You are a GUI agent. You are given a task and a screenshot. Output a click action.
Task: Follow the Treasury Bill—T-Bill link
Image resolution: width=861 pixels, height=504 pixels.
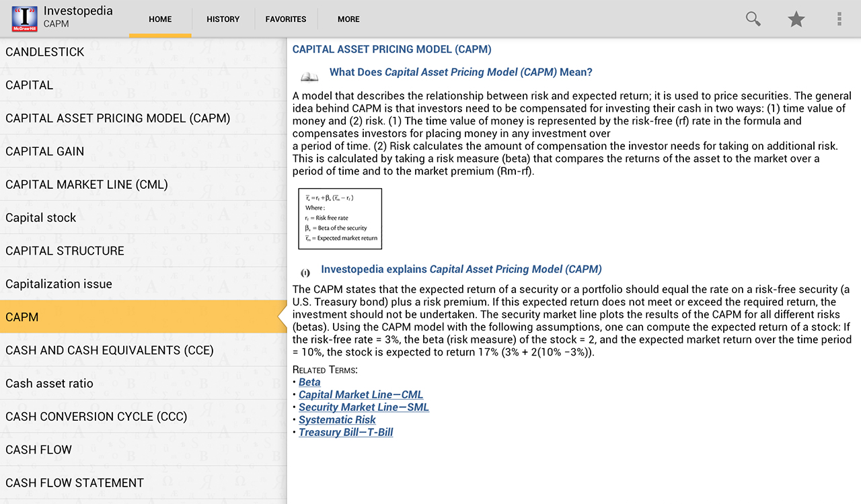tap(346, 432)
